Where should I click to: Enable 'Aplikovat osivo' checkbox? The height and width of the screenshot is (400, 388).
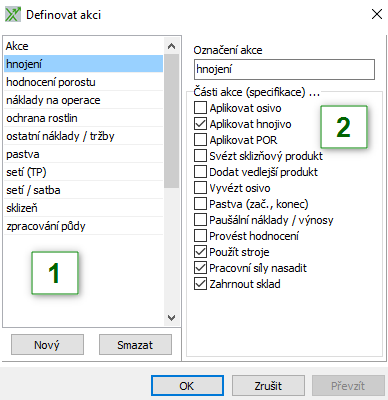coord(200,108)
